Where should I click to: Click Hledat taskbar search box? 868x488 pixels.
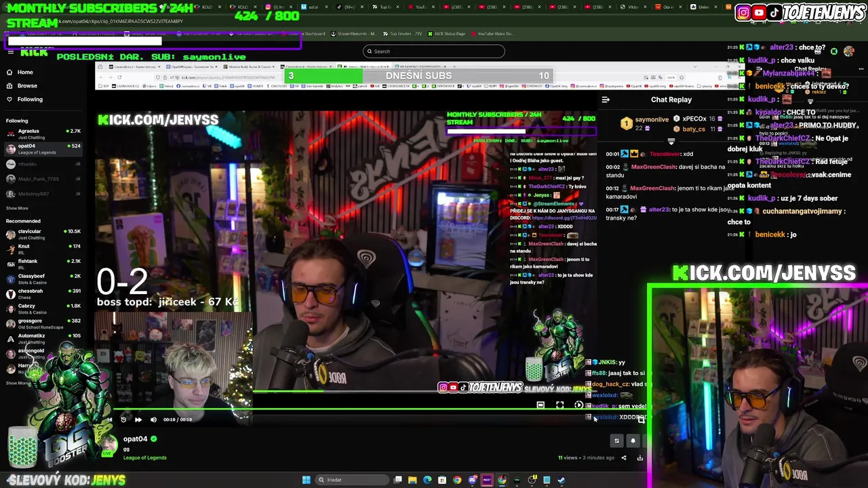coord(352,480)
